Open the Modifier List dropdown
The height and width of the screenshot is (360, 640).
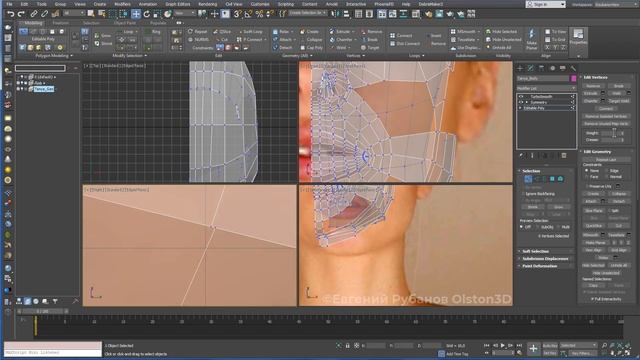click(x=546, y=88)
